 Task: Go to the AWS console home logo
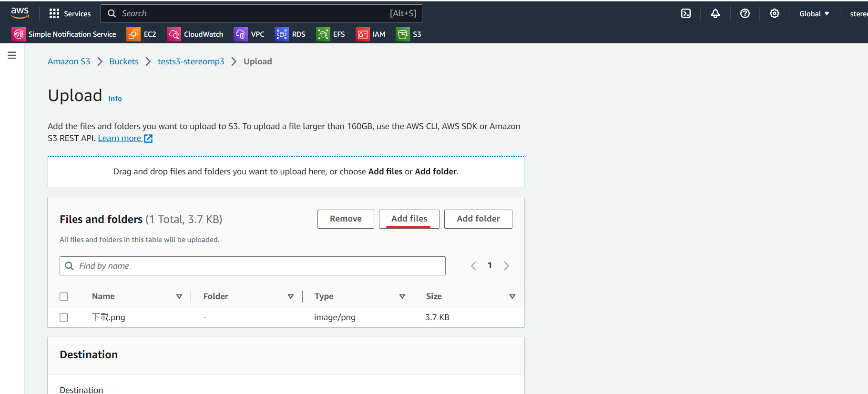(20, 13)
